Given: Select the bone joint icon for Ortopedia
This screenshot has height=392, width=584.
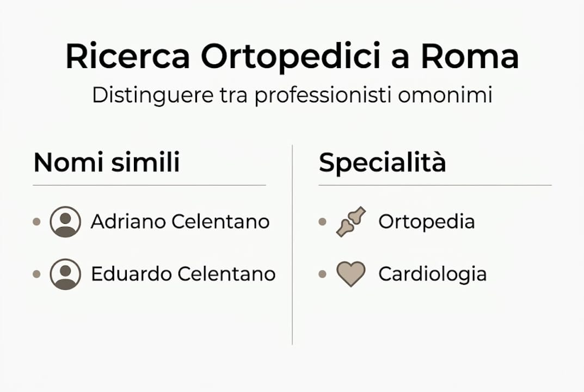Looking at the screenshot, I should 351,222.
